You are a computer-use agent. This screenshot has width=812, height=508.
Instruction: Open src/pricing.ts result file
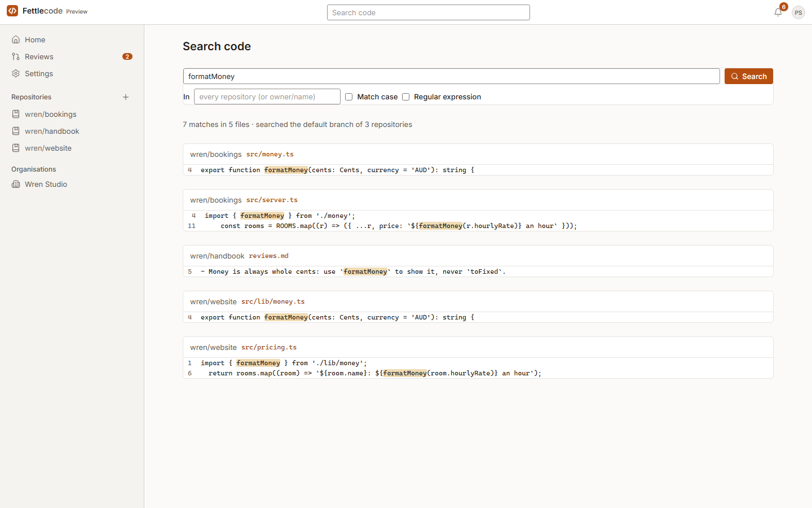[269, 347]
